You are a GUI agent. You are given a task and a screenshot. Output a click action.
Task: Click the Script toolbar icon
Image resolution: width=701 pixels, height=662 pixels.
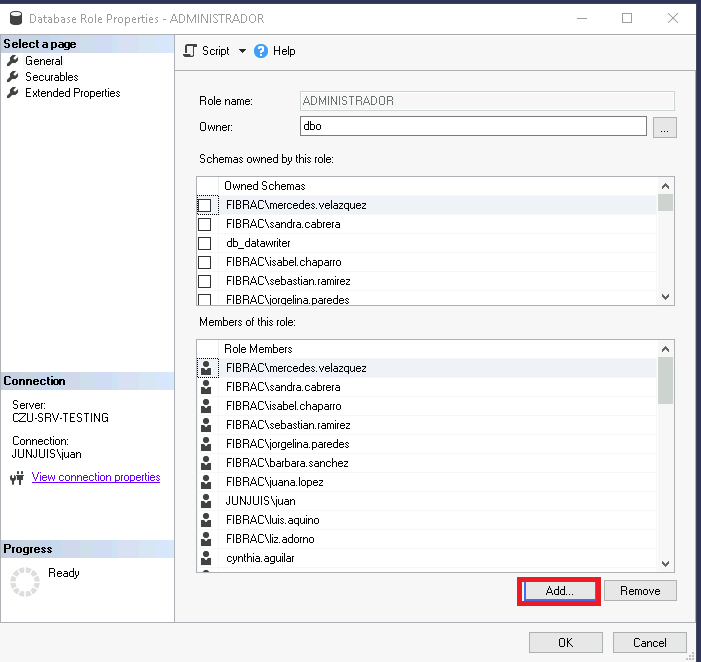click(x=191, y=51)
